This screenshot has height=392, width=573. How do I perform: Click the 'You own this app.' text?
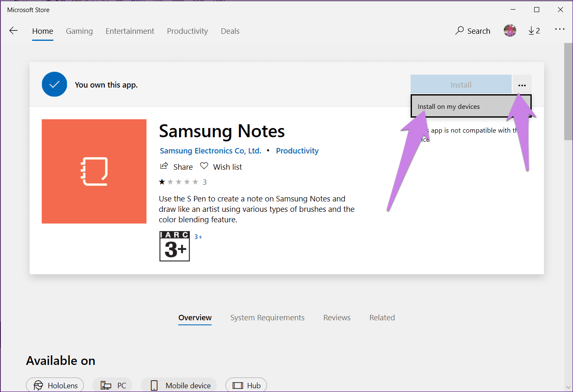106,85
